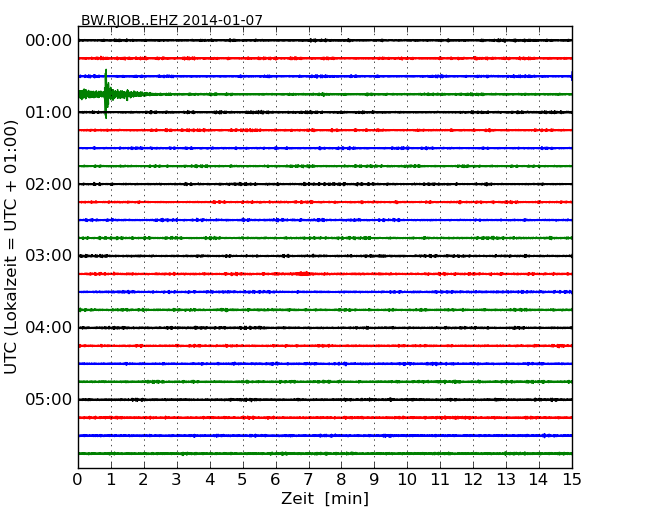Viewport: 650px width, 520px height.
Task: Click the x-axis tick label 5
Action: (x=243, y=480)
